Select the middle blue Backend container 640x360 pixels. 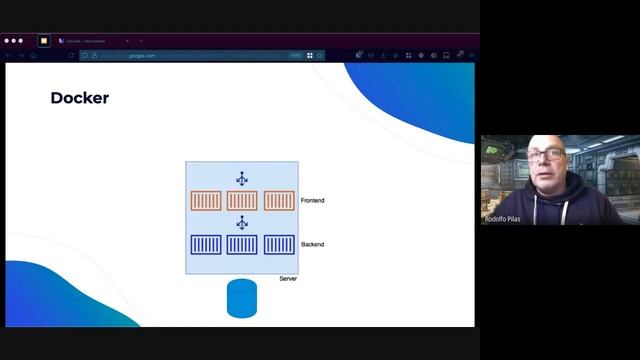pos(242,245)
